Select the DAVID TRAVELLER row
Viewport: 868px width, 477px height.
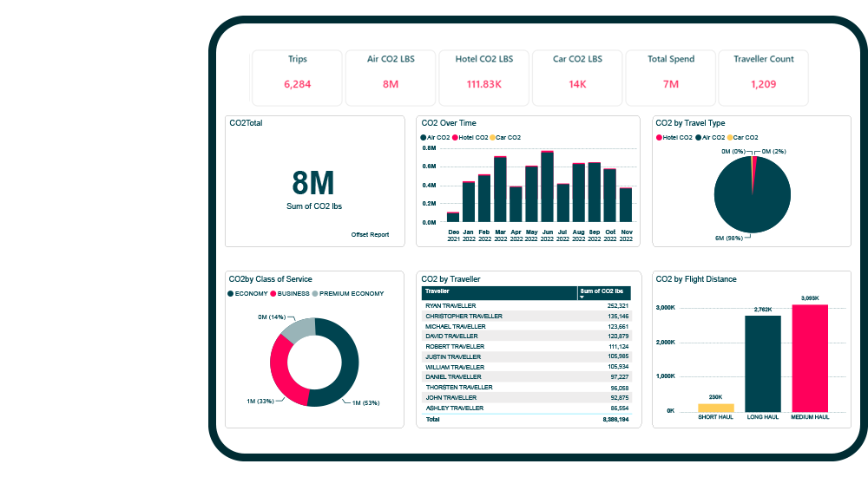[x=526, y=336]
